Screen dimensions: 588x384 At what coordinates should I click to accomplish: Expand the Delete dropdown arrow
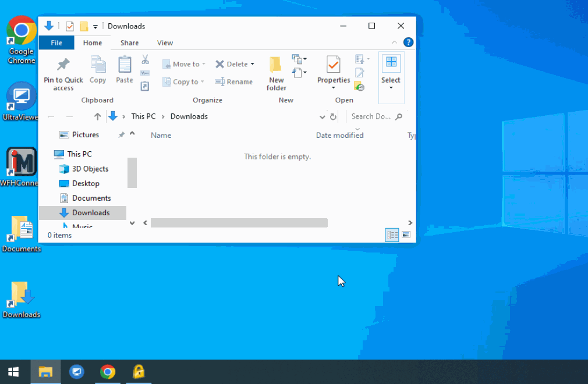click(252, 65)
